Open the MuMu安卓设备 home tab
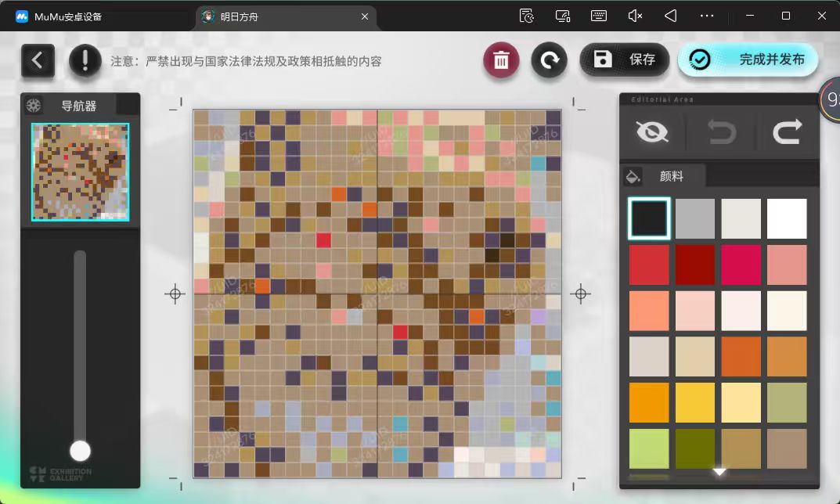The height and width of the screenshot is (504, 840). pos(59,16)
